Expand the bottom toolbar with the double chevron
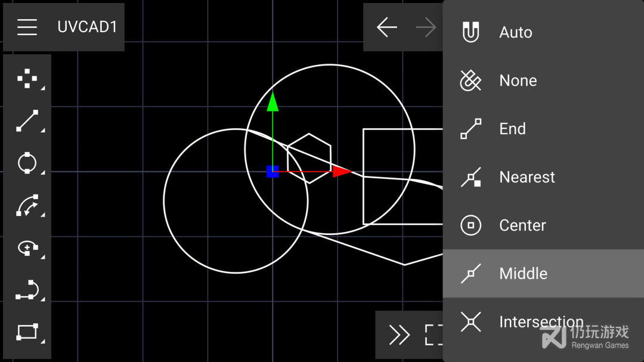This screenshot has height=362, width=644. click(x=400, y=335)
